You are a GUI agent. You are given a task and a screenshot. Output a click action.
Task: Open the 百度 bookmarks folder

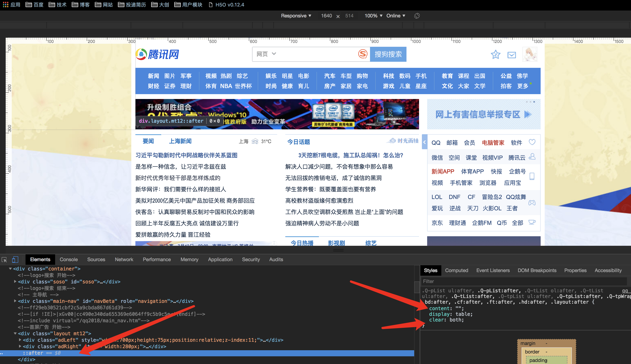tap(34, 4)
